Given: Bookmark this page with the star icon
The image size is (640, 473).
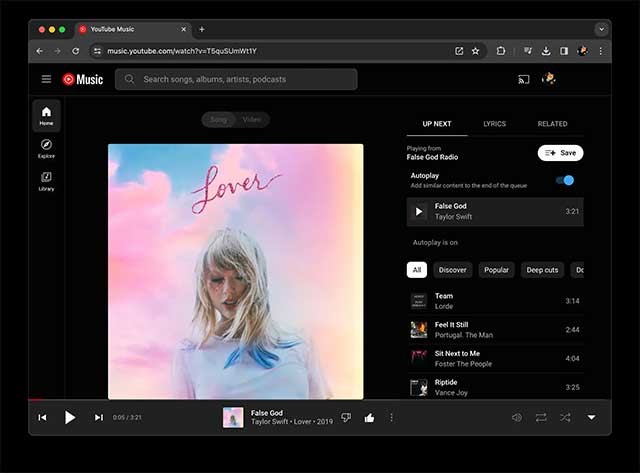Looking at the screenshot, I should tap(476, 51).
